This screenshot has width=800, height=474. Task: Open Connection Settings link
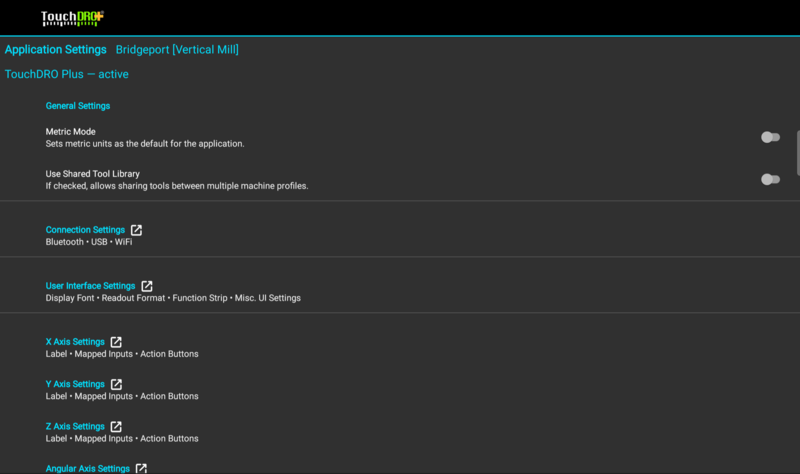click(85, 230)
